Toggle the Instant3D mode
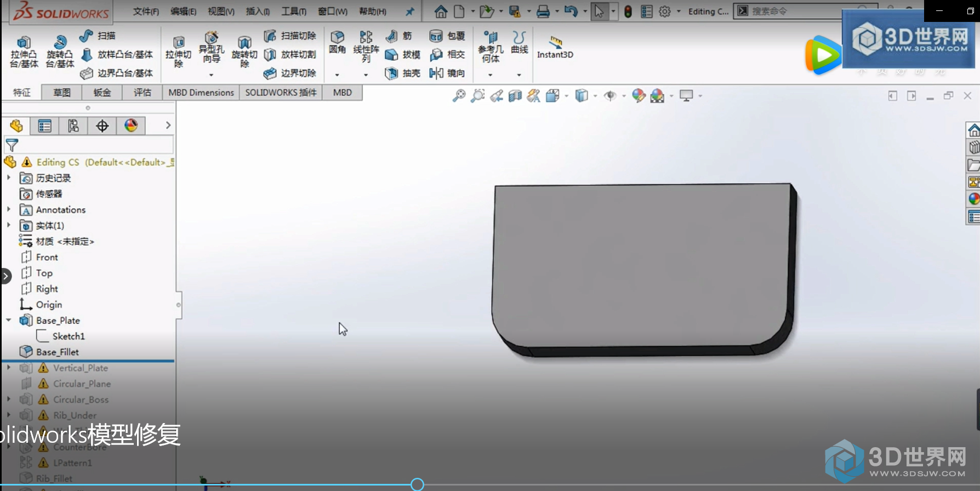This screenshot has width=980, height=491. (555, 47)
